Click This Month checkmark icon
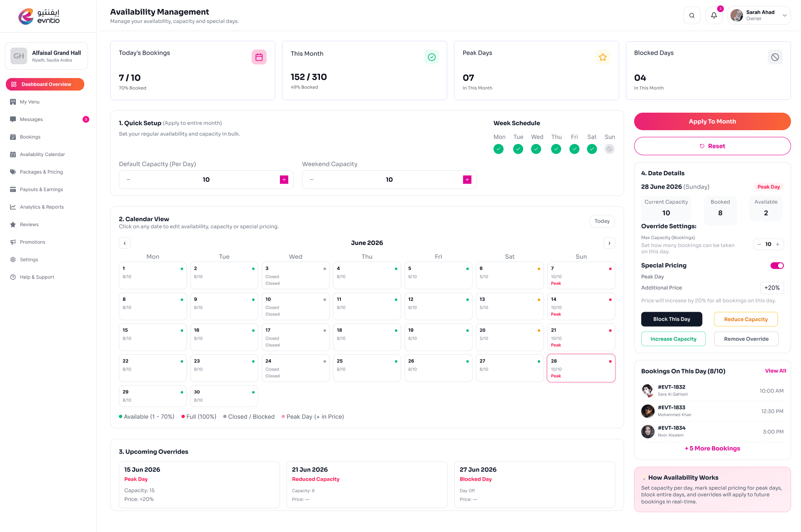The width and height of the screenshot is (801, 532). click(x=431, y=57)
